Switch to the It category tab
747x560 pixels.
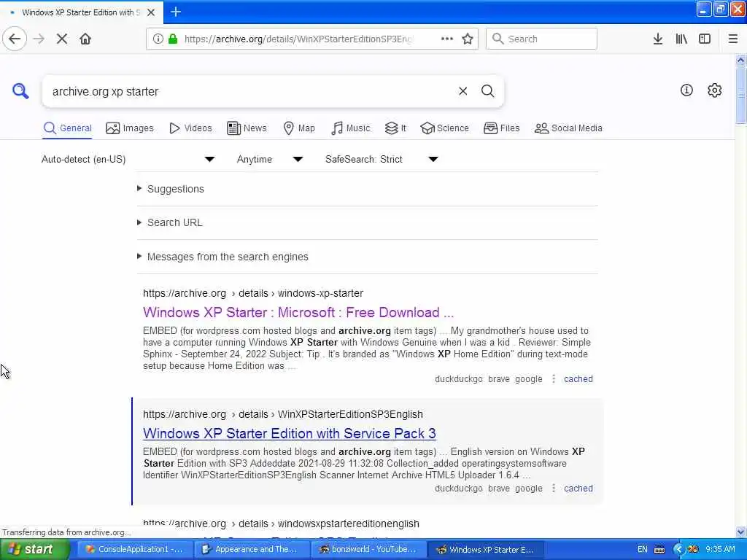(395, 128)
